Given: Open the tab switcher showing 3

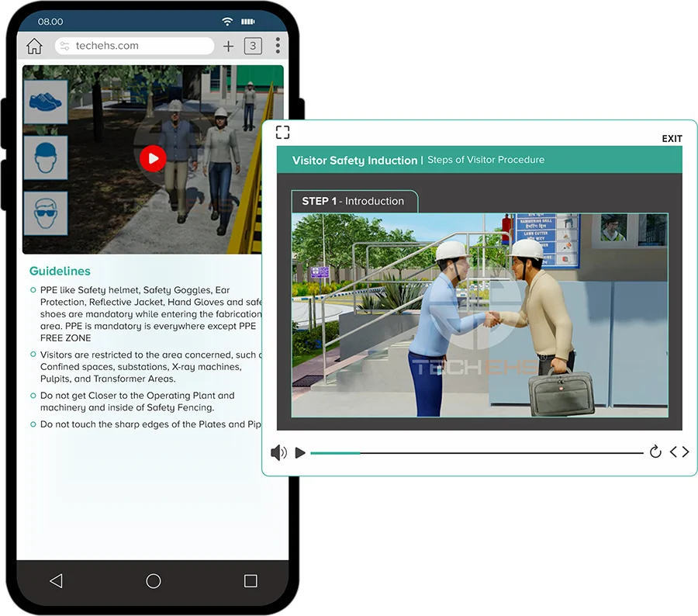Looking at the screenshot, I should 253,46.
